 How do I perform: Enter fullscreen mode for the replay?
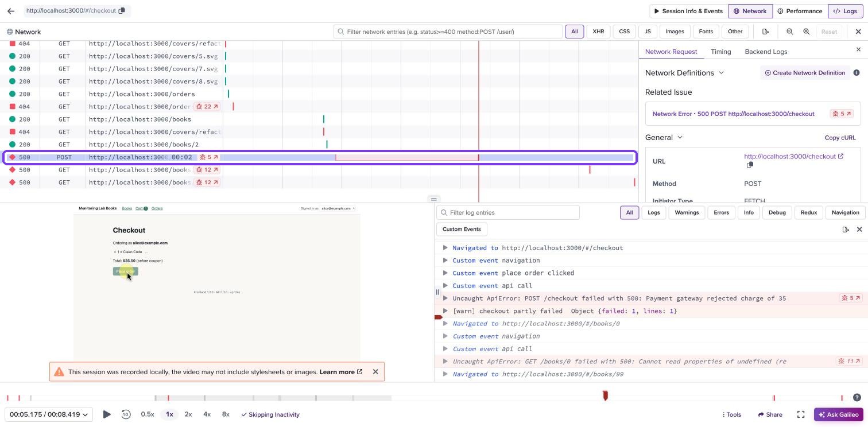click(801, 414)
